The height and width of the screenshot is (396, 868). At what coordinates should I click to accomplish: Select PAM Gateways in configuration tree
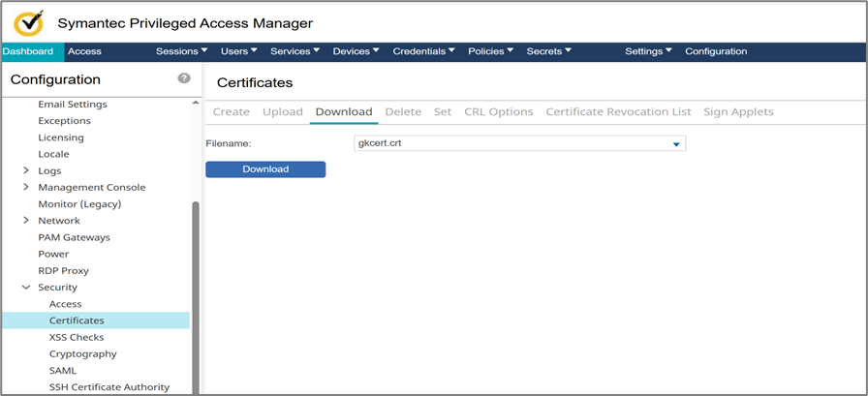[x=74, y=237]
